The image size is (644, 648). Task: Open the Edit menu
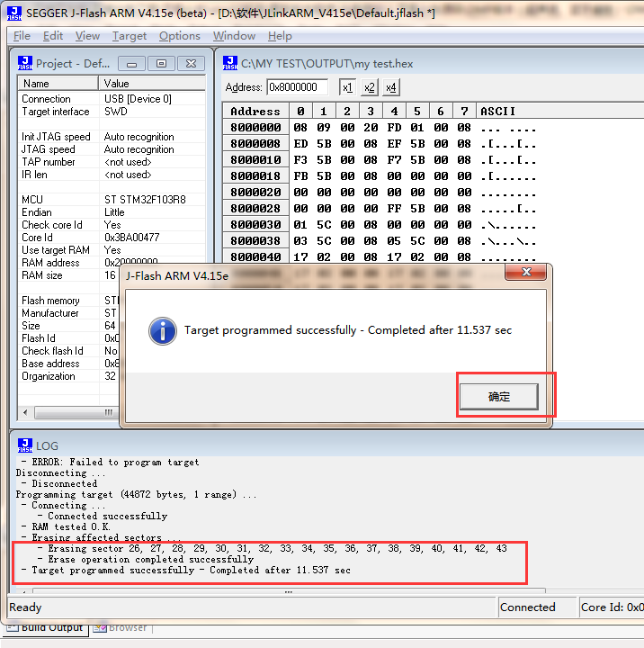53,36
